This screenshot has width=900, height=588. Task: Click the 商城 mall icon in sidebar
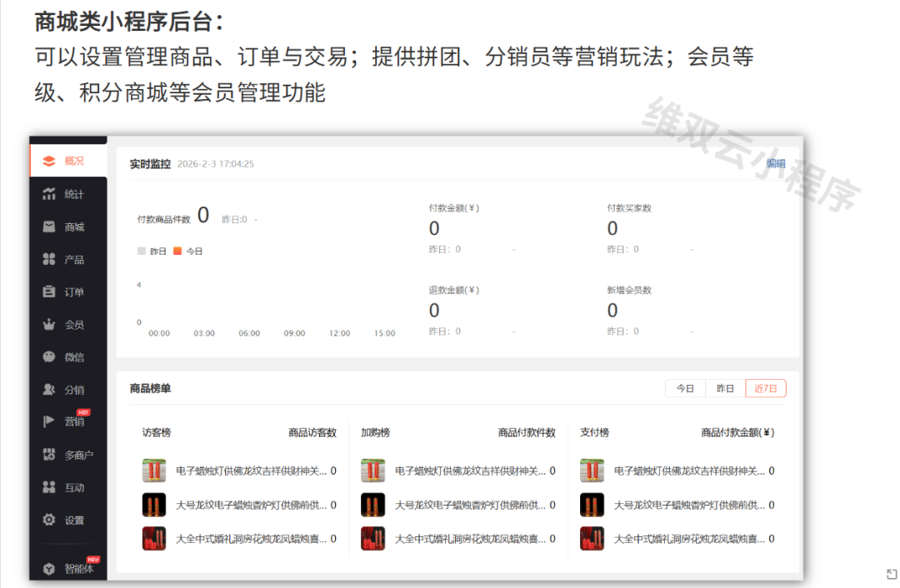pos(49,227)
